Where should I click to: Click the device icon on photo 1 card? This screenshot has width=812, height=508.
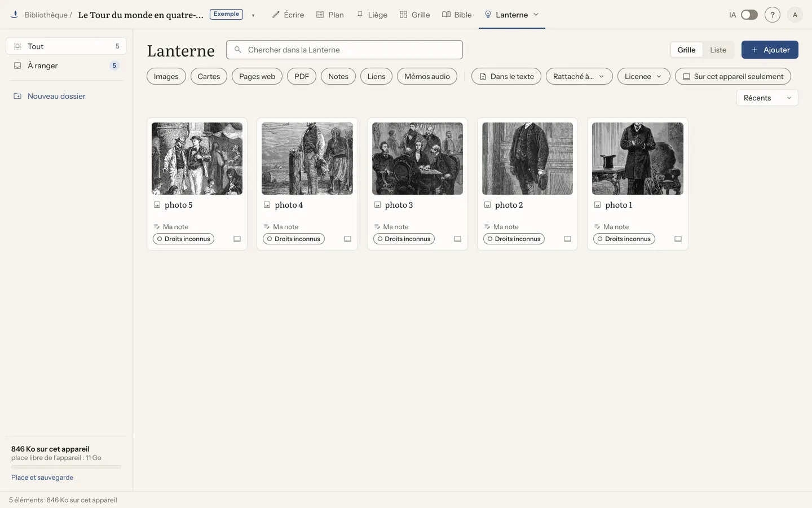click(678, 239)
